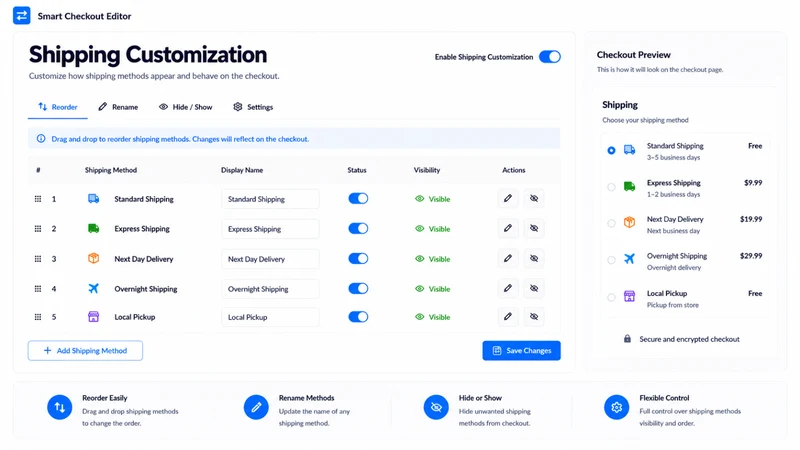Click the Standard Shipping display name field
The image size is (800, 450).
click(270, 199)
